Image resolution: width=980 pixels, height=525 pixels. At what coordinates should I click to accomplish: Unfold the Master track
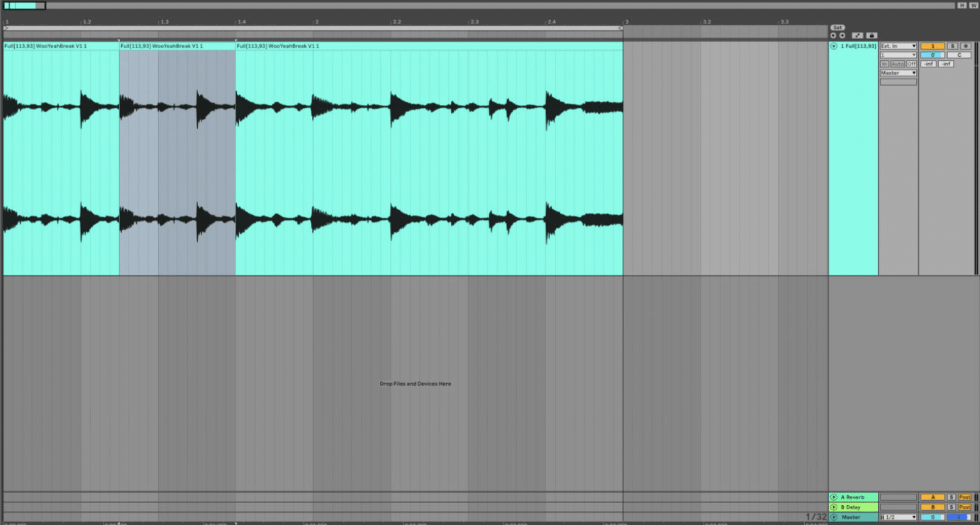[x=834, y=517]
